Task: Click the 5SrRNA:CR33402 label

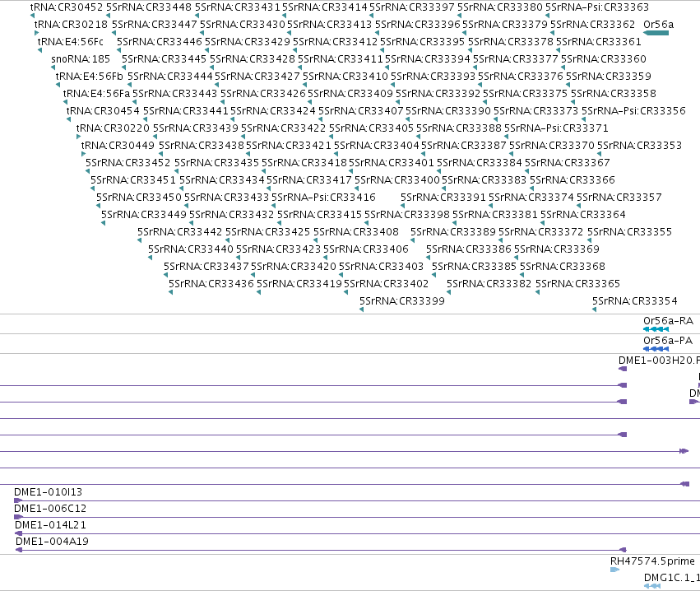Action: pos(386,284)
